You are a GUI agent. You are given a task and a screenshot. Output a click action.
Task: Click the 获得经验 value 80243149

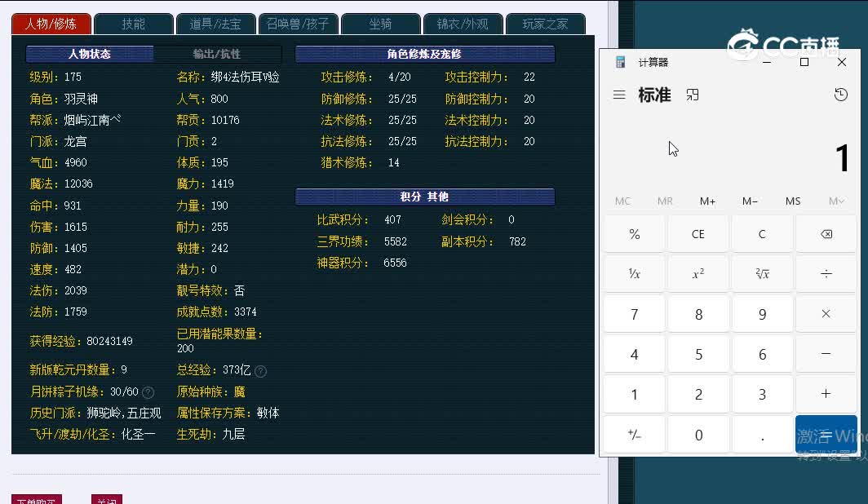(109, 341)
